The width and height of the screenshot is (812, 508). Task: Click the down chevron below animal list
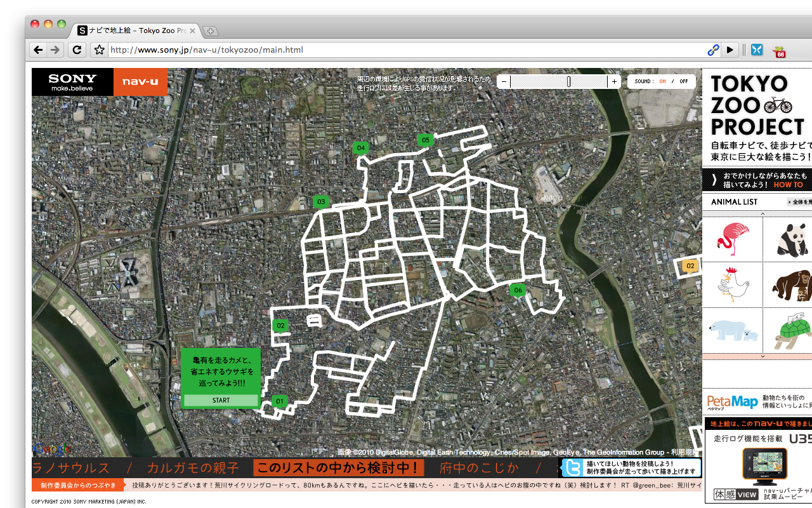coord(763,356)
